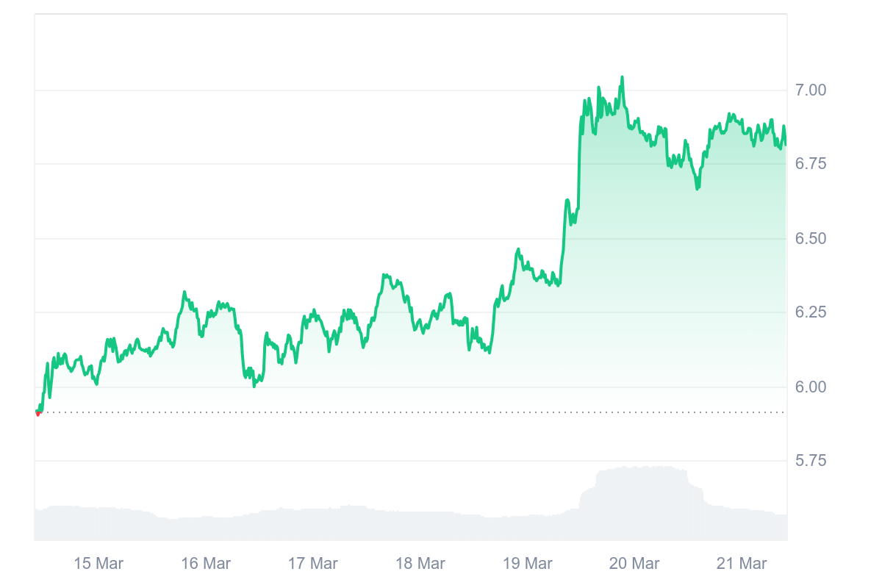882x588 pixels.
Task: Click the 6.50 price axis label
Action: tap(811, 238)
